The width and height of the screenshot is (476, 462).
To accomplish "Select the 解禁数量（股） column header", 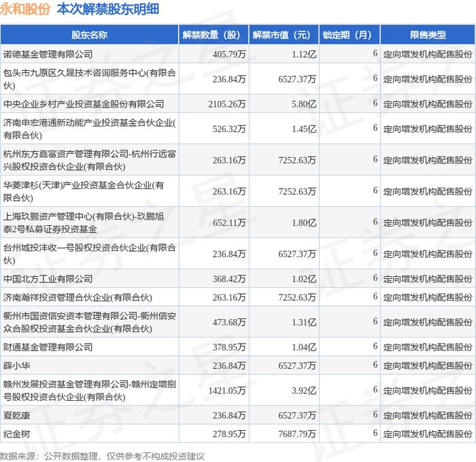I will point(214,35).
